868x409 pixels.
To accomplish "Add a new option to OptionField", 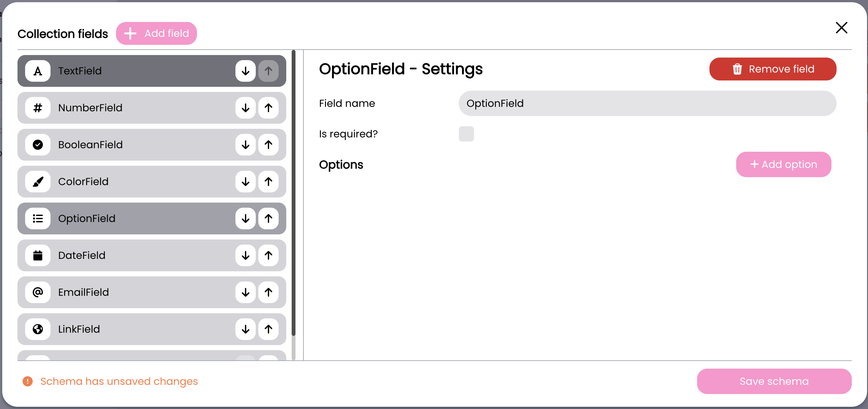I will [783, 164].
